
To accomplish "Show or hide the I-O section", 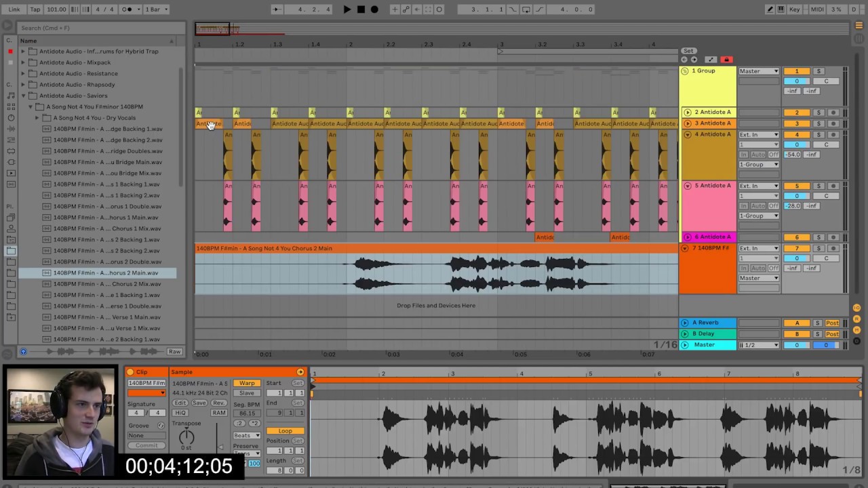I will (857, 308).
